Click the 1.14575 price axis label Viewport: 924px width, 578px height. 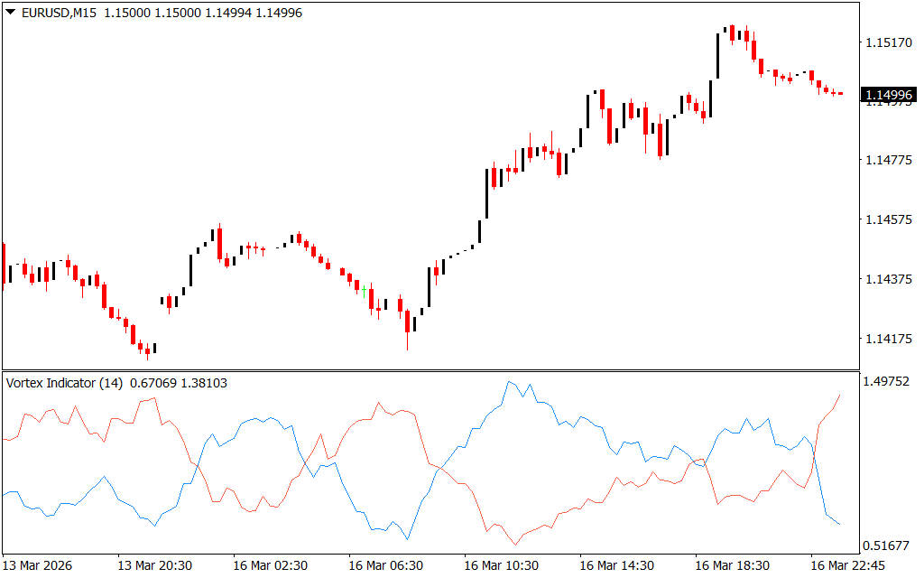coord(888,220)
